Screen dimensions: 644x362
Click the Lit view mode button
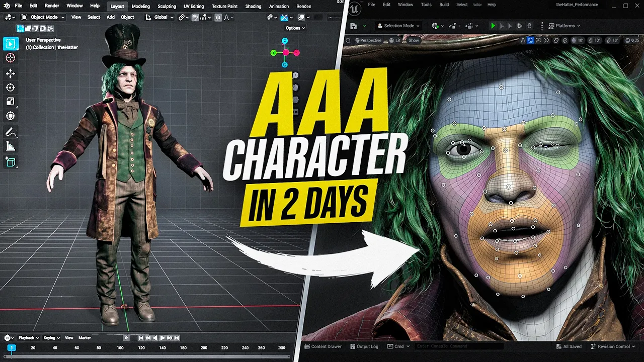click(x=394, y=40)
